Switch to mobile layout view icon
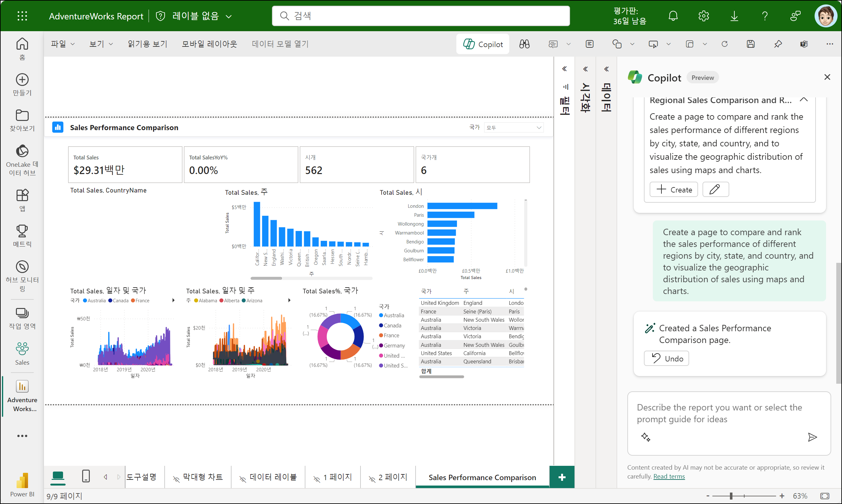This screenshot has height=504, width=842. (86, 476)
